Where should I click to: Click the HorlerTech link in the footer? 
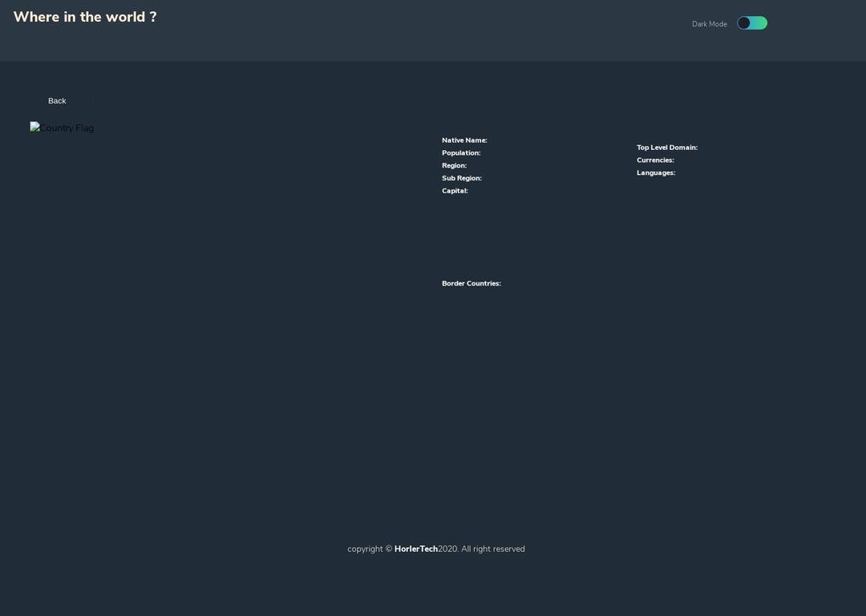click(x=416, y=549)
